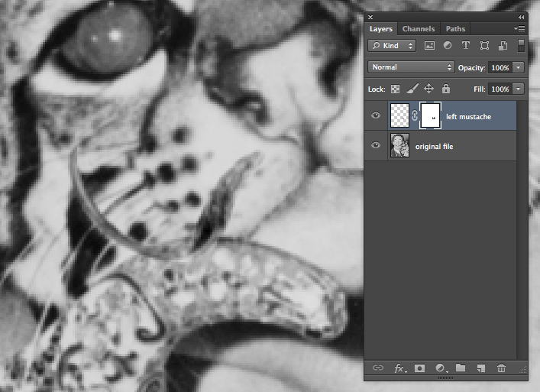Create new fill or adjustment layer
Image resolution: width=540 pixels, height=392 pixels.
(x=441, y=368)
